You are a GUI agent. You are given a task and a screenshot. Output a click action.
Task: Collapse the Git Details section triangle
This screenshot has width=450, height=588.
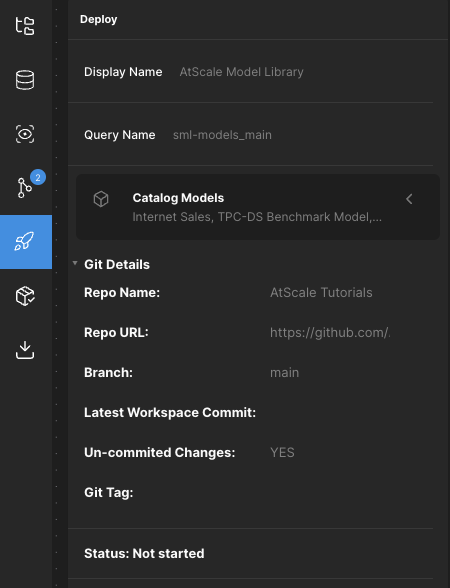tap(75, 263)
